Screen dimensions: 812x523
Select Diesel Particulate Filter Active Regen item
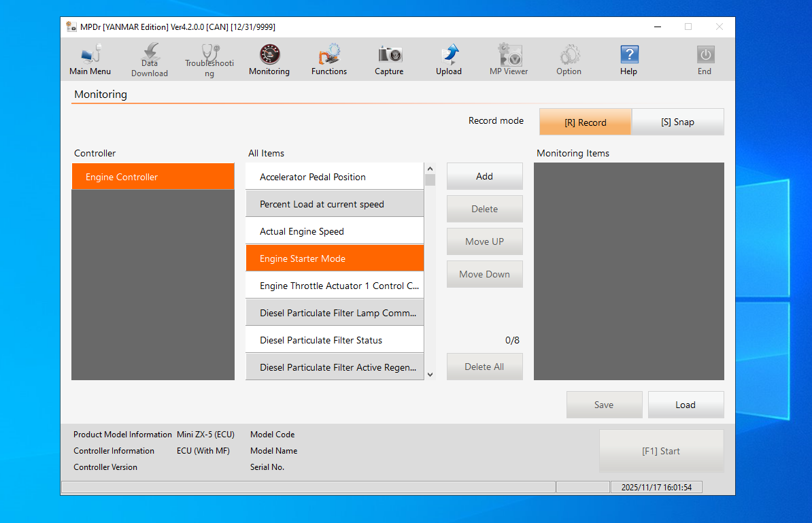pos(335,367)
